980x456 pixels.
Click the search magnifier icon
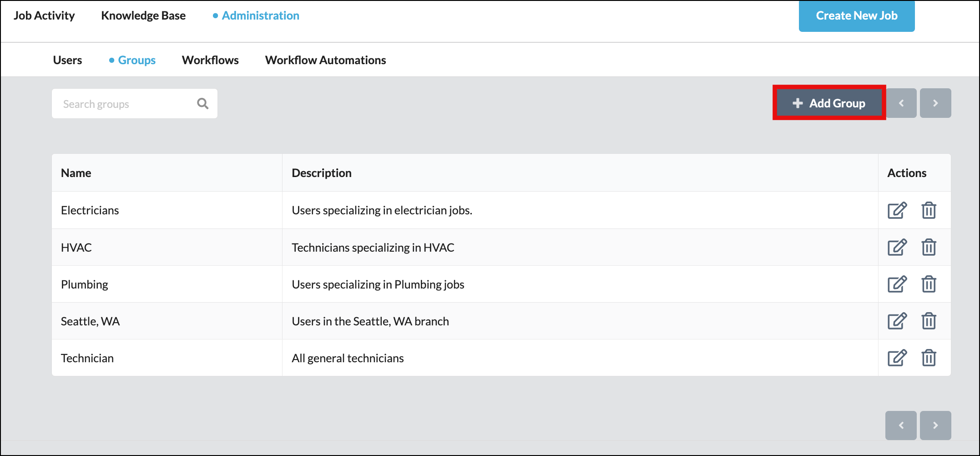pyautogui.click(x=202, y=104)
